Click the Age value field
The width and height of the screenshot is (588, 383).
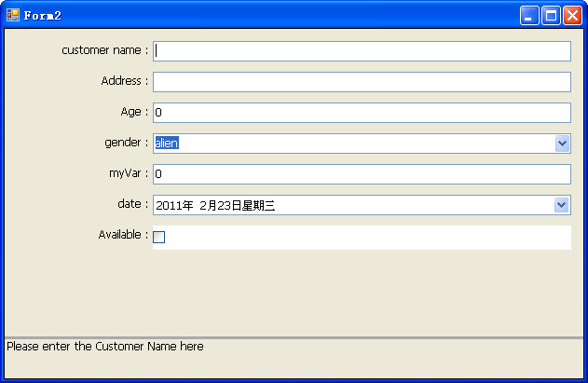(x=362, y=113)
